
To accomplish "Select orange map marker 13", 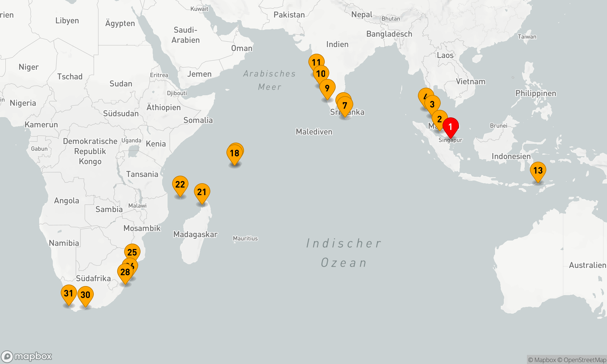I will click(x=538, y=170).
